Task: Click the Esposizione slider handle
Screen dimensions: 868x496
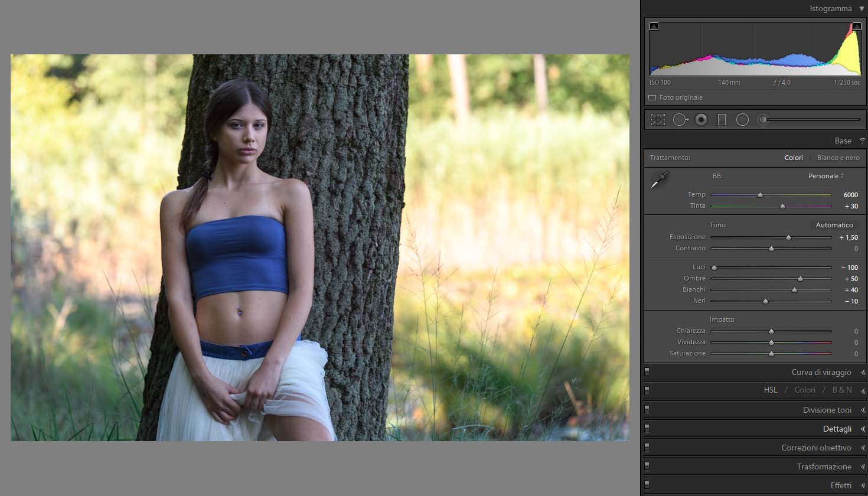Action: tap(788, 237)
